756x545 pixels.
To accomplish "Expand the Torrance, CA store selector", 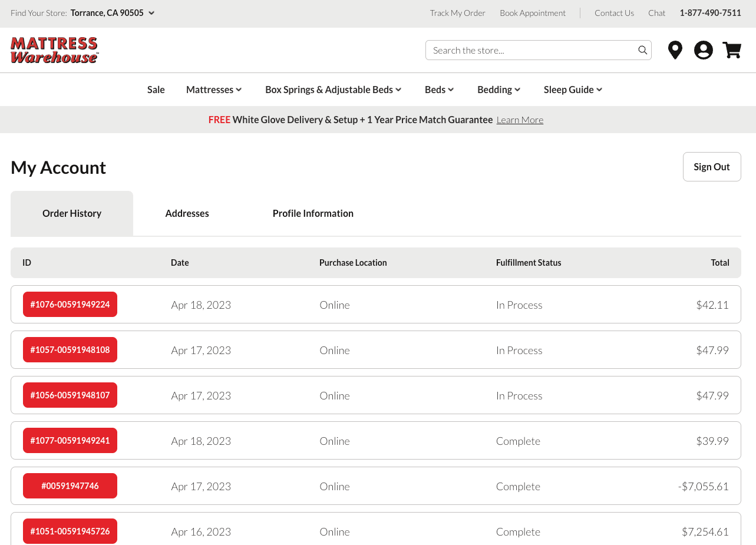I will (112, 13).
